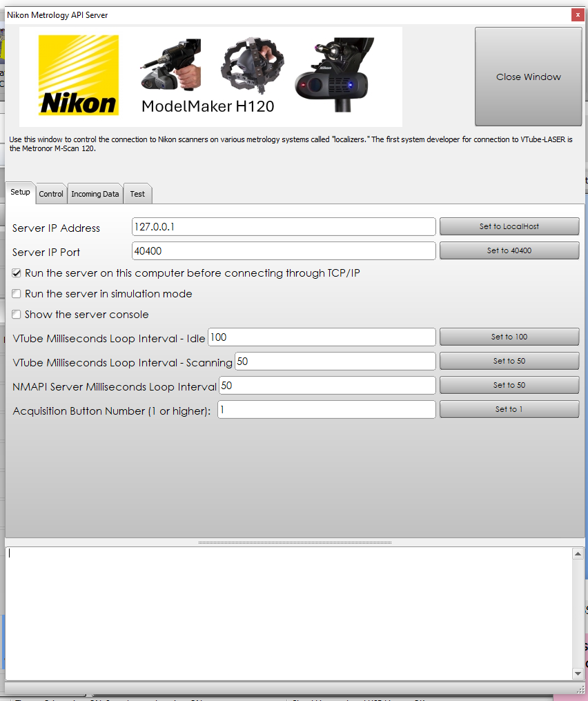Focus the Loop Interval Scanning field
This screenshot has height=701, width=588.
pos(335,362)
